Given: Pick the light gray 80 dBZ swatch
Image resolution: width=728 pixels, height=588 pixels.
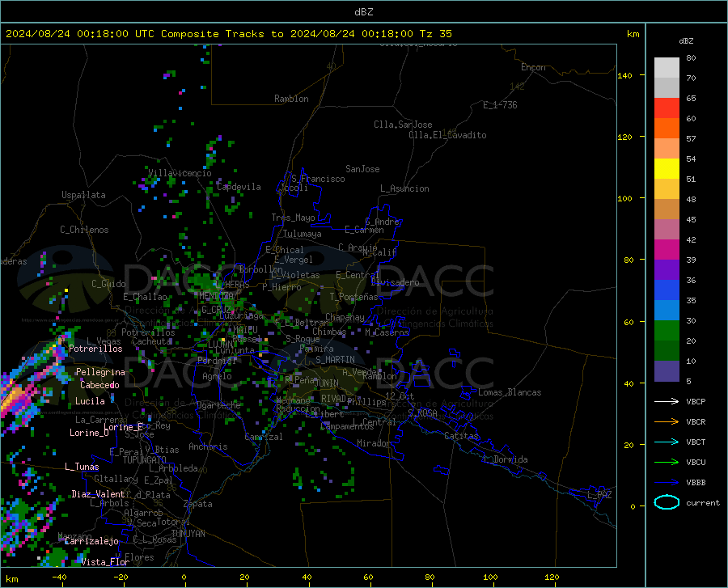Looking at the screenshot, I should [667, 68].
